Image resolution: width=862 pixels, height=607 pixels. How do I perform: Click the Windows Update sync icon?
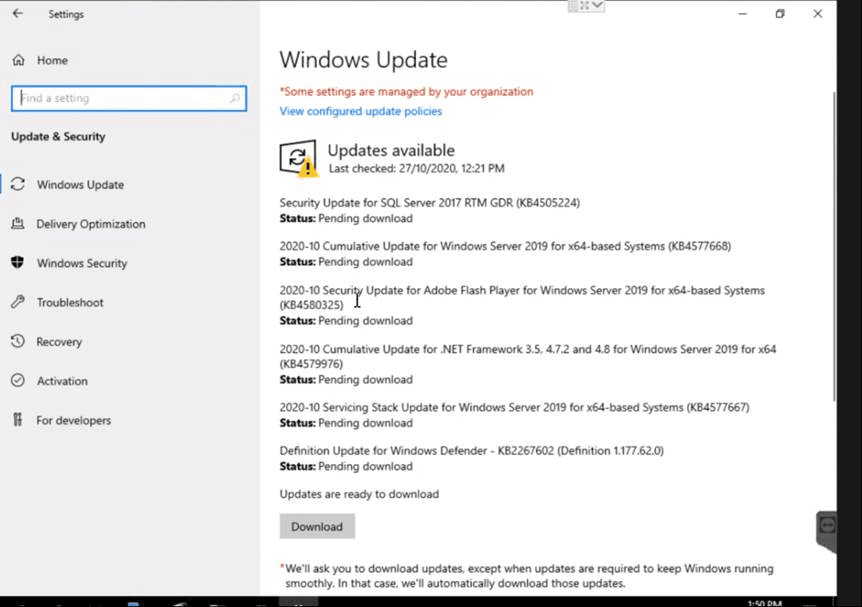pyautogui.click(x=18, y=184)
